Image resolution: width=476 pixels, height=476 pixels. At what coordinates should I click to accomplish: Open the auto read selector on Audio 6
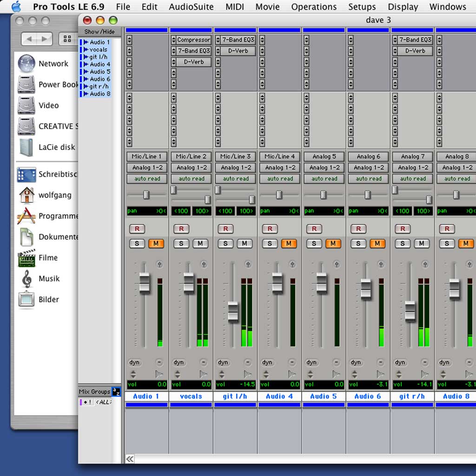tap(369, 179)
